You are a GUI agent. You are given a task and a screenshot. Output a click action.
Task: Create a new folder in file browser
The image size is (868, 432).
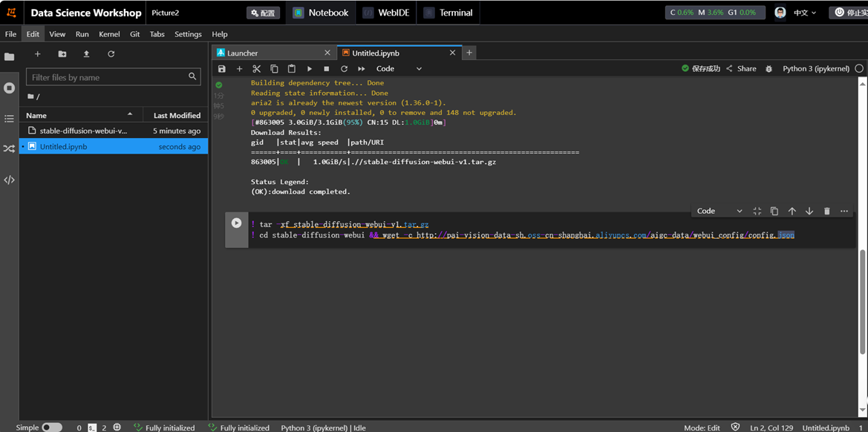click(x=62, y=54)
